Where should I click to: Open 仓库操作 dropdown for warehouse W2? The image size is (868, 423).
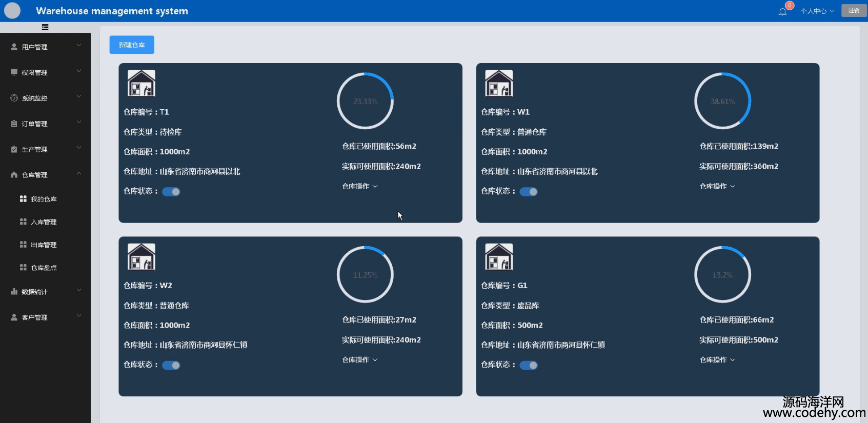click(360, 360)
